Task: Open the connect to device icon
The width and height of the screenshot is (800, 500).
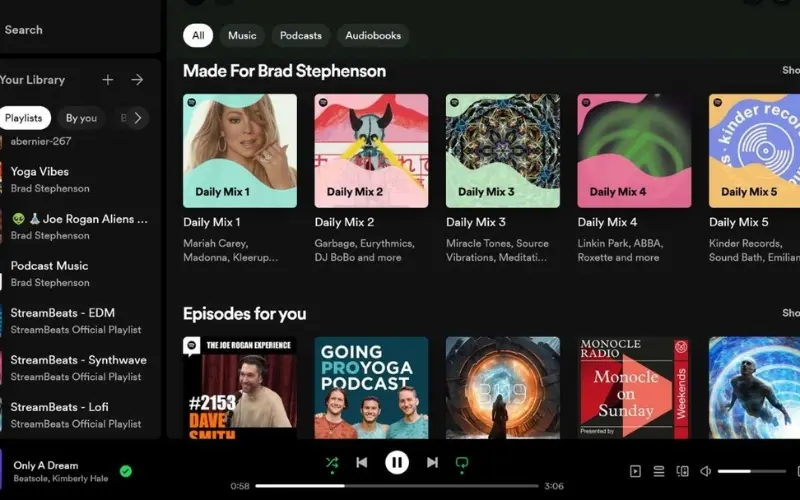Action: coord(682,471)
